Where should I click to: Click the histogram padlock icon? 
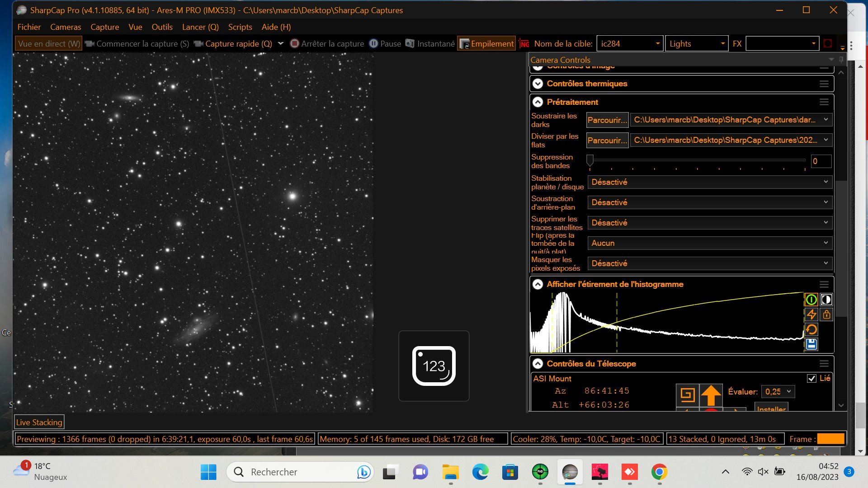point(826,314)
